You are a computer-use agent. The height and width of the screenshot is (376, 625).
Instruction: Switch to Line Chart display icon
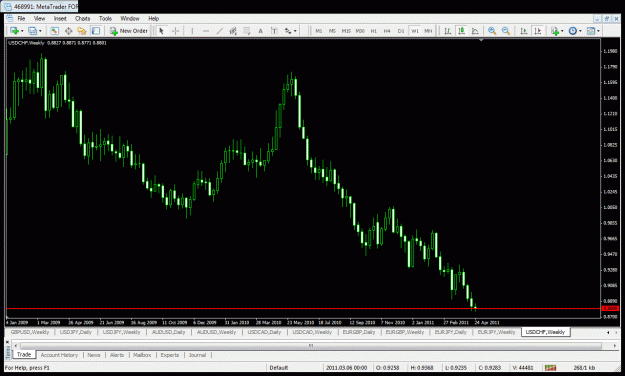(x=475, y=31)
